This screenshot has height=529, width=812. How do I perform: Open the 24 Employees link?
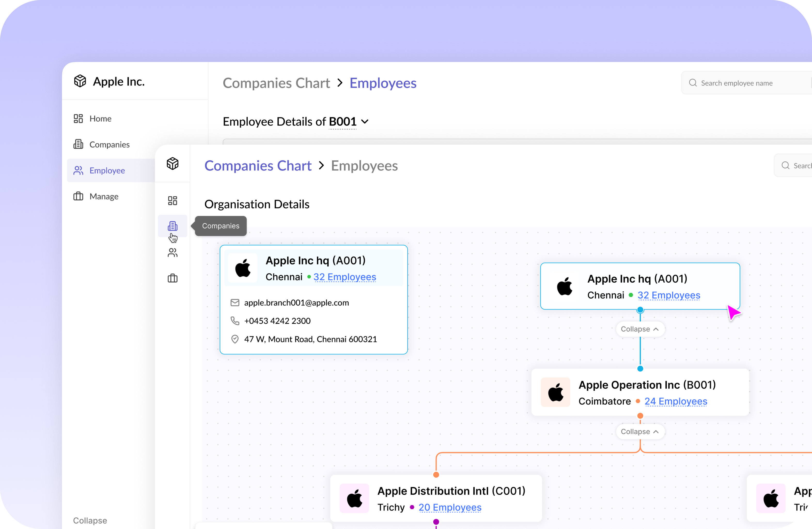click(x=676, y=401)
